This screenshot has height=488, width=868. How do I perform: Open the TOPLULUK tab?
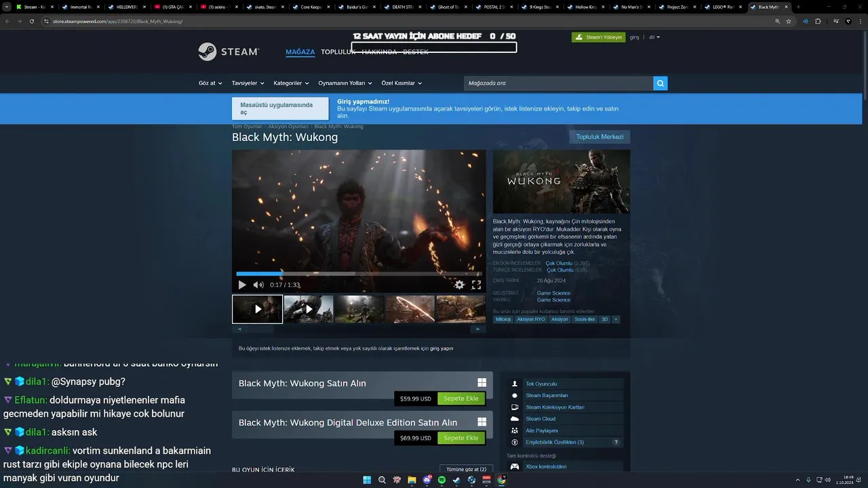(338, 52)
